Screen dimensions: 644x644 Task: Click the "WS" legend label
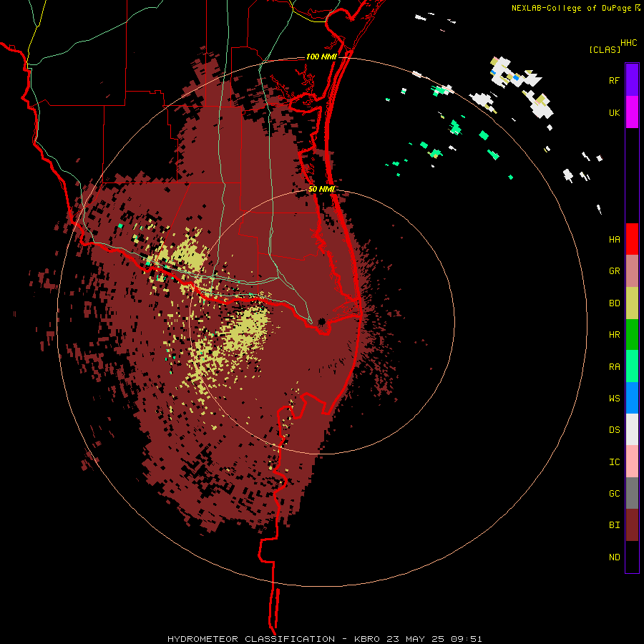coord(614,399)
